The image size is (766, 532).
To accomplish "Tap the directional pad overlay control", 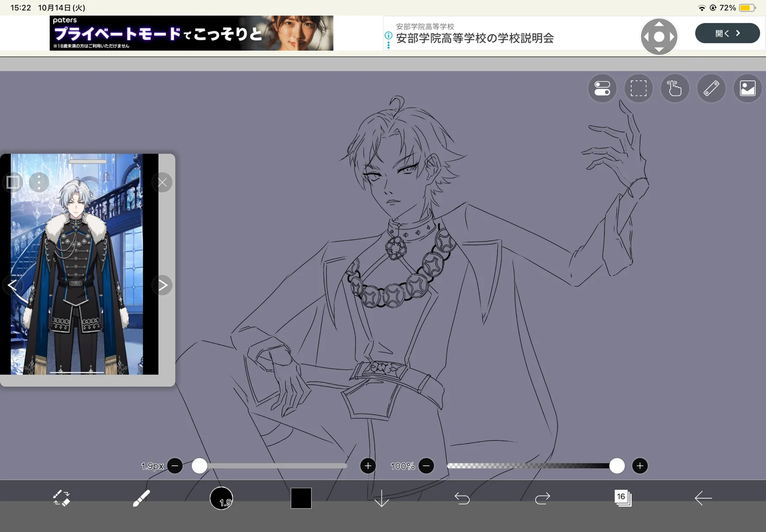I will pyautogui.click(x=659, y=37).
